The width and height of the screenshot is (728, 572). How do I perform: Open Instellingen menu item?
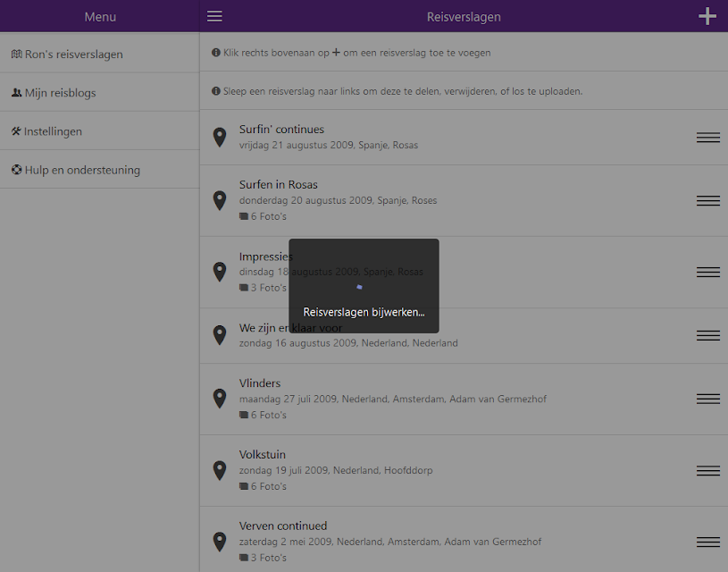point(100,131)
